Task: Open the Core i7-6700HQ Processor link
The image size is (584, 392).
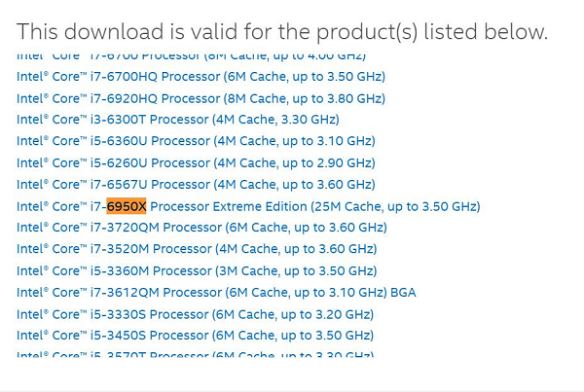Action: coord(201,77)
